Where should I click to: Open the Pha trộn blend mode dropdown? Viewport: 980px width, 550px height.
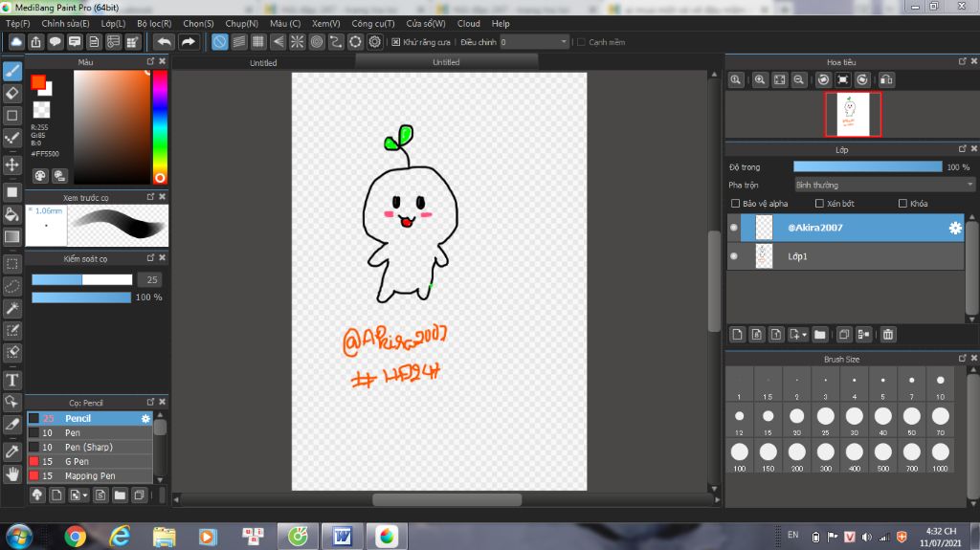884,185
